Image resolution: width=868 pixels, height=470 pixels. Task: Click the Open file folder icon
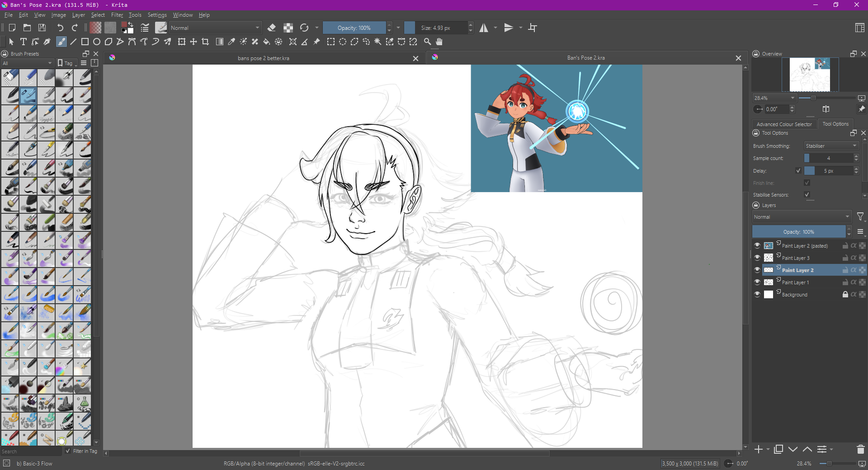tap(27, 28)
